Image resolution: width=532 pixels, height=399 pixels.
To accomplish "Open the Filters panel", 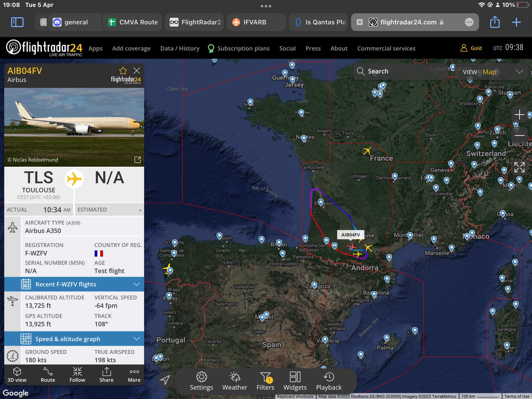I will coord(265,381).
